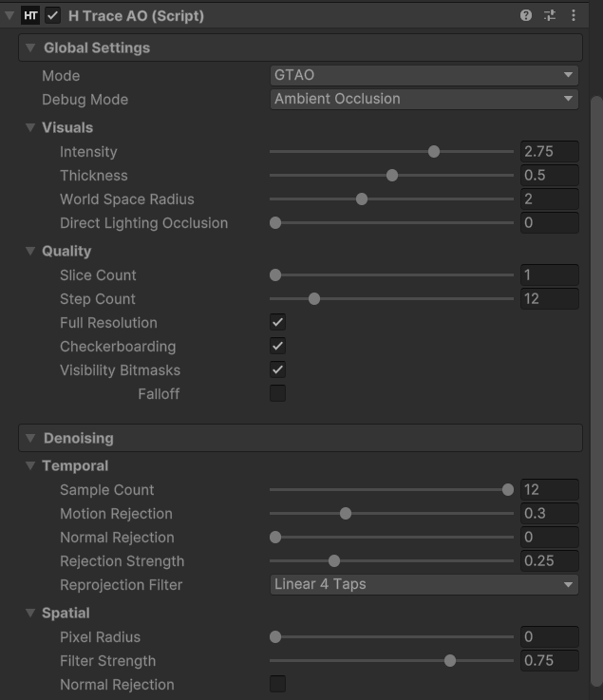Open the component help reference icon
The height and width of the screenshot is (700, 603).
click(x=526, y=16)
